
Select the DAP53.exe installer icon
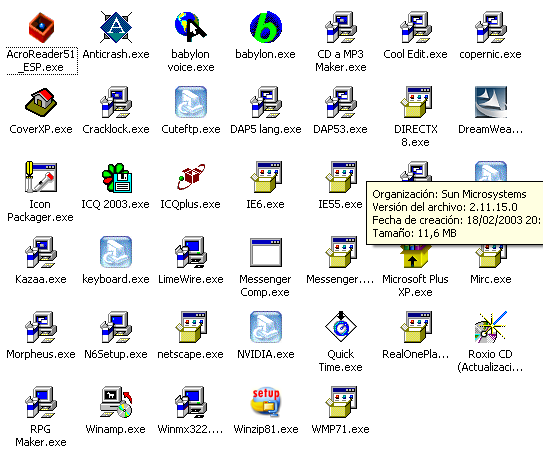(x=341, y=103)
